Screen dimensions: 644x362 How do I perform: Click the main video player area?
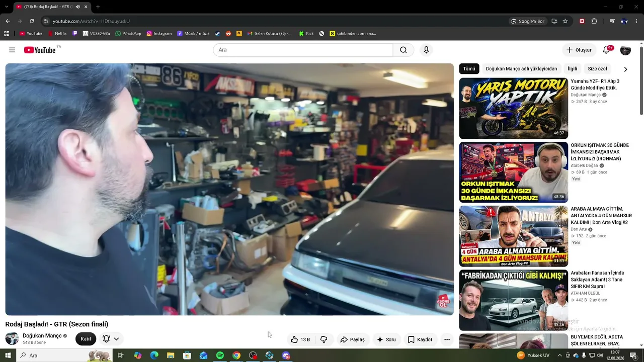pyautogui.click(x=229, y=190)
